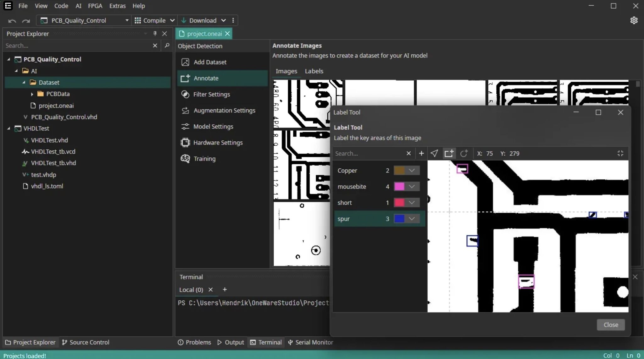Viewport: 644px width, 359px height.
Task: Expand the mousebite label dropdown
Action: [412, 186]
